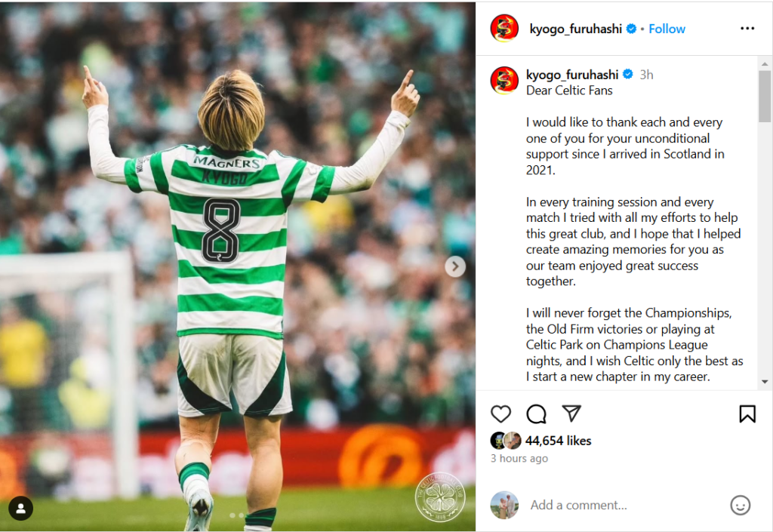Image resolution: width=773 pixels, height=532 pixels.
Task: Like the post with the heart icon
Action: tap(501, 414)
